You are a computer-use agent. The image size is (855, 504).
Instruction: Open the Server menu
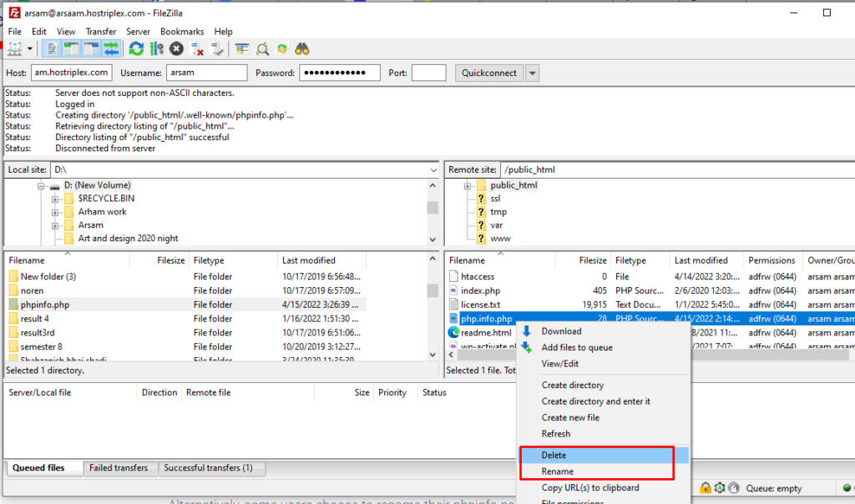click(138, 31)
